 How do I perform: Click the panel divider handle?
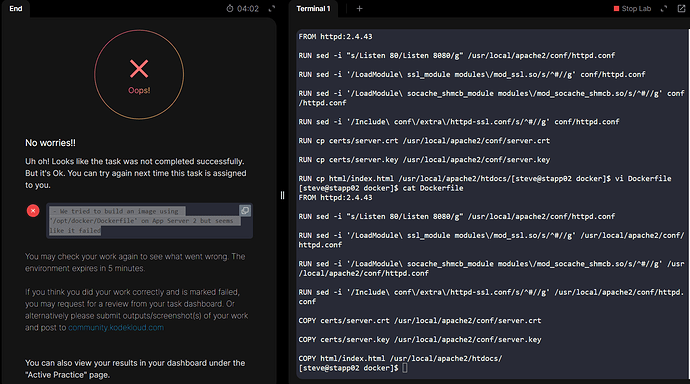click(x=283, y=195)
